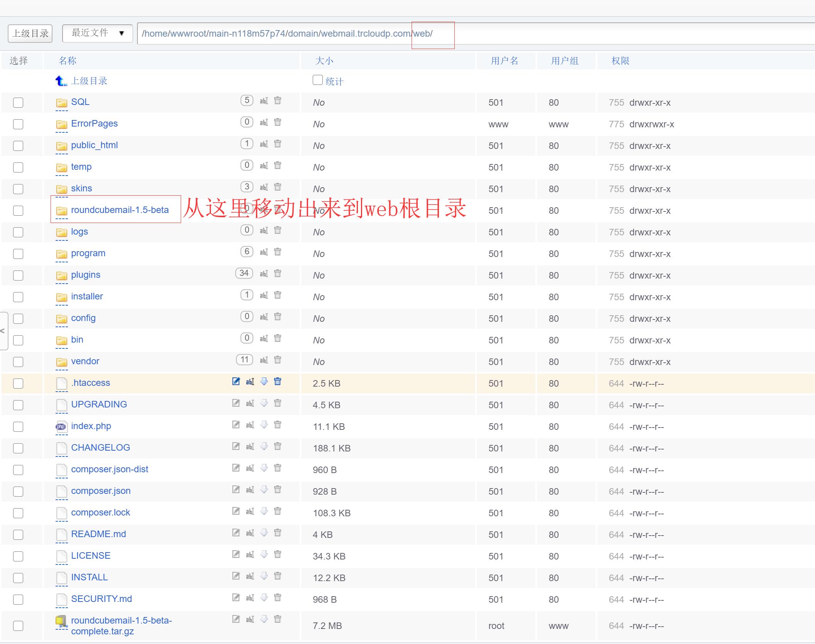
Task: Open the roundcubemail-1.5-beta folder link
Action: [x=120, y=210]
